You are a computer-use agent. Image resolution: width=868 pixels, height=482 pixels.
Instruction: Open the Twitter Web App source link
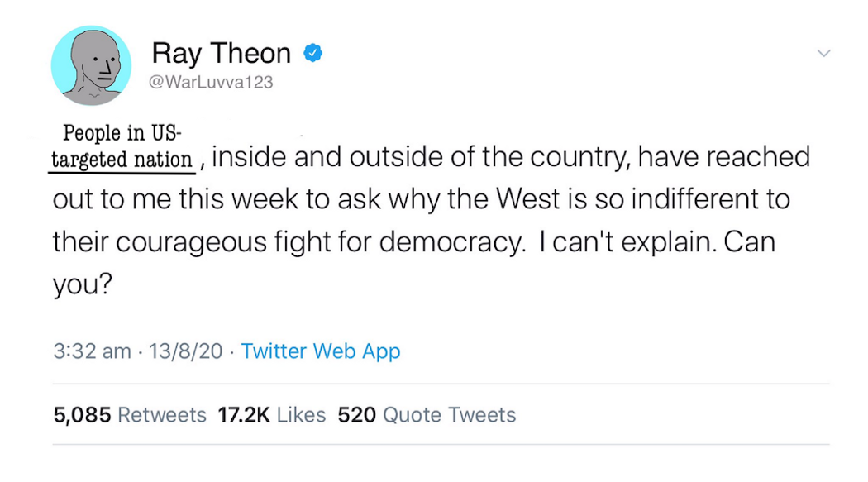[x=321, y=351]
